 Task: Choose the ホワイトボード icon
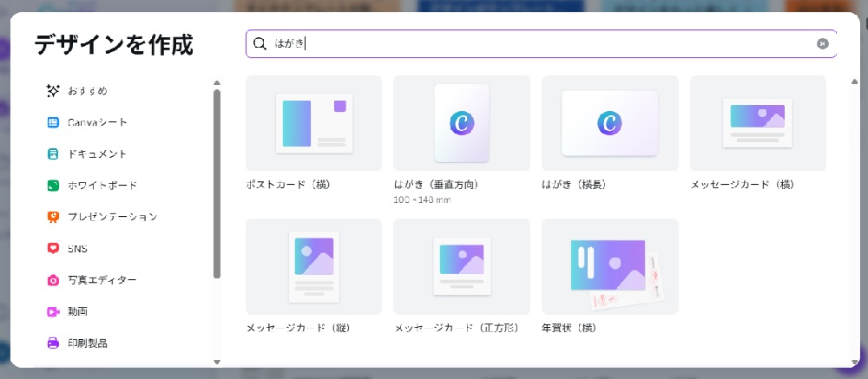[x=53, y=186]
